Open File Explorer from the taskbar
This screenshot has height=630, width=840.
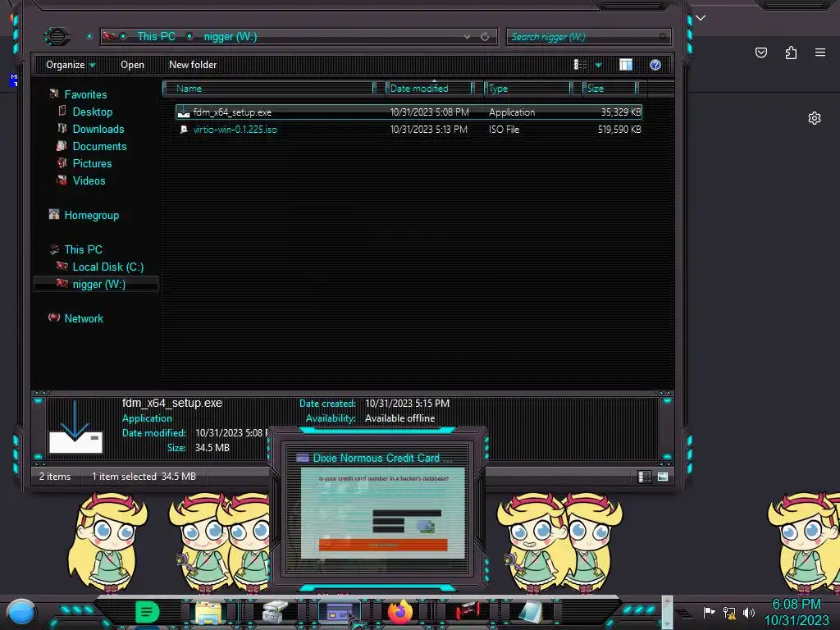[208, 612]
